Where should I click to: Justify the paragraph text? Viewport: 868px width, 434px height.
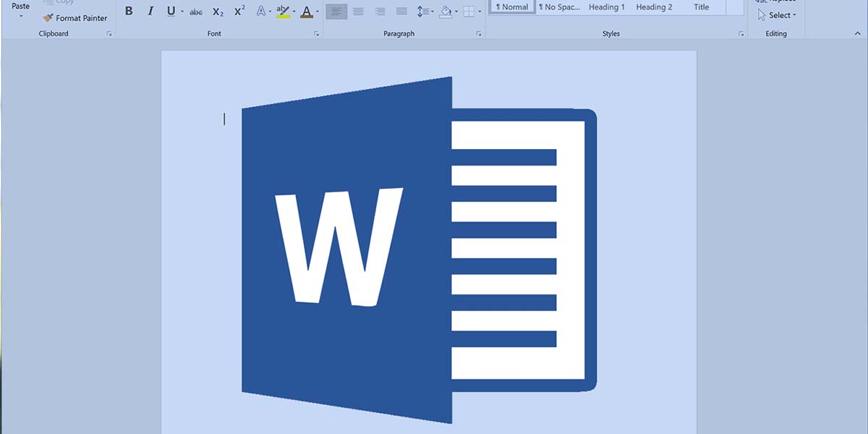coord(401,12)
